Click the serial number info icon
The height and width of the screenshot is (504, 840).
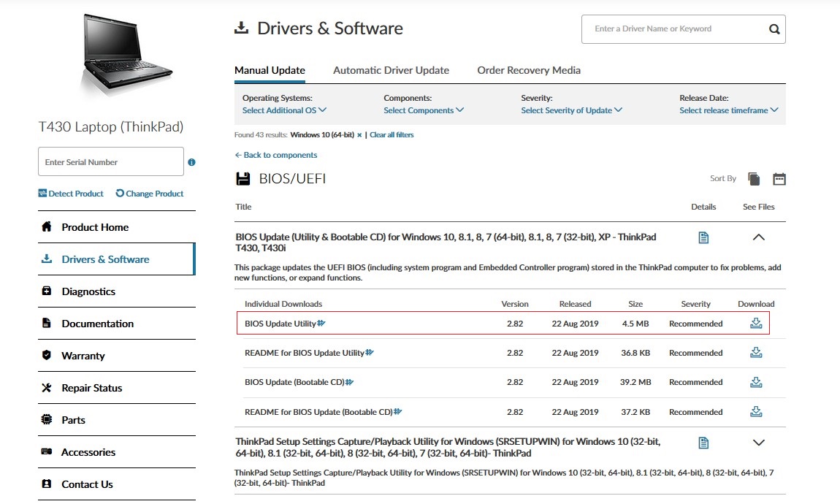(191, 162)
